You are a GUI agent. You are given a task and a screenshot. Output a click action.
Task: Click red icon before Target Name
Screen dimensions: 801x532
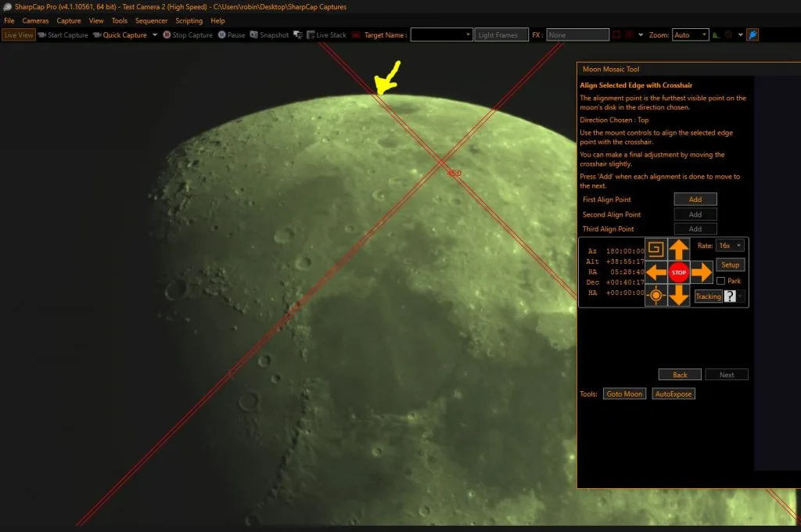click(356, 34)
